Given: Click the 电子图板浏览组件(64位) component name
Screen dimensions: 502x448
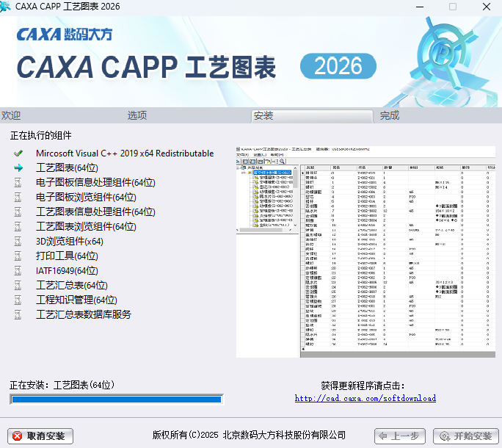Looking at the screenshot, I should click(86, 197).
